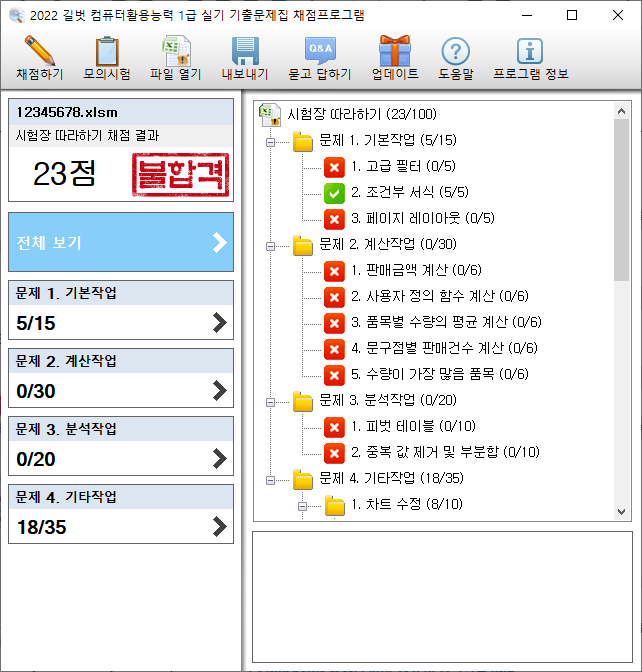Open 문제 3. 분석작업 0/20 score panel

(121, 446)
